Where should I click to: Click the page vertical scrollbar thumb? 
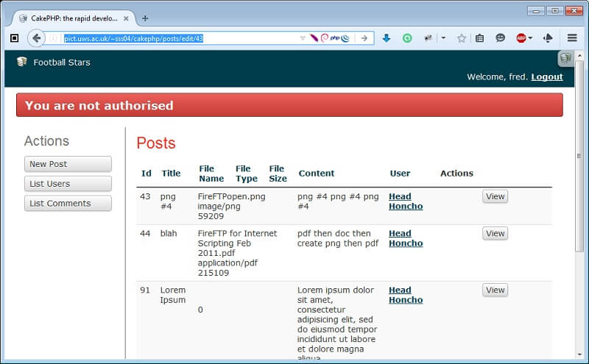click(579, 156)
